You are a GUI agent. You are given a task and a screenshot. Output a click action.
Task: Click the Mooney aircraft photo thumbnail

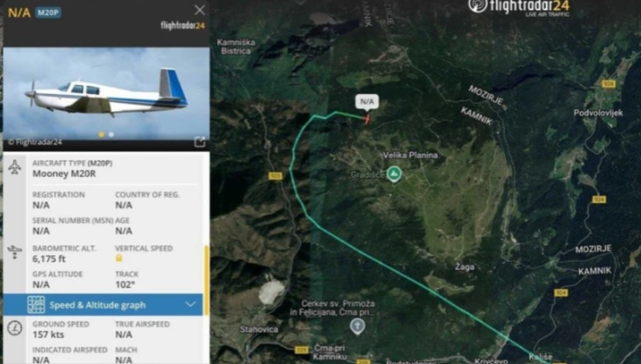click(106, 93)
